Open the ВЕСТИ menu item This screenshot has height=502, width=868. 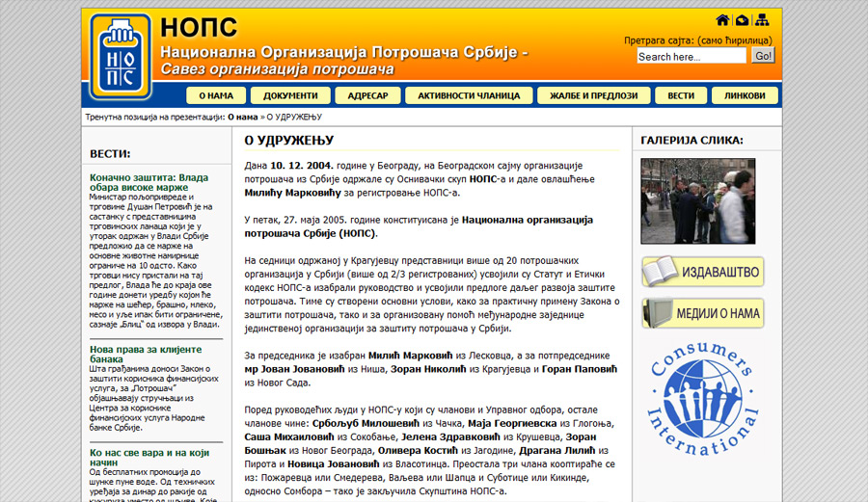[x=681, y=95]
